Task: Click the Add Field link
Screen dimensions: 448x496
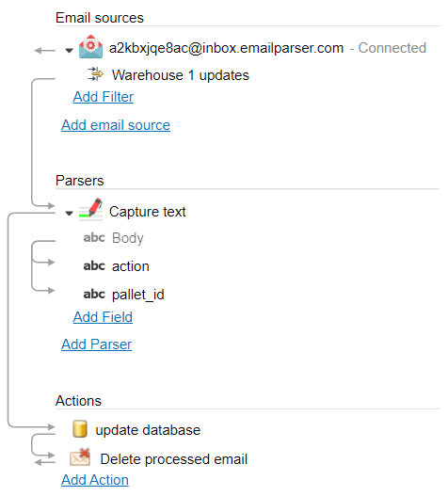Action: click(103, 317)
